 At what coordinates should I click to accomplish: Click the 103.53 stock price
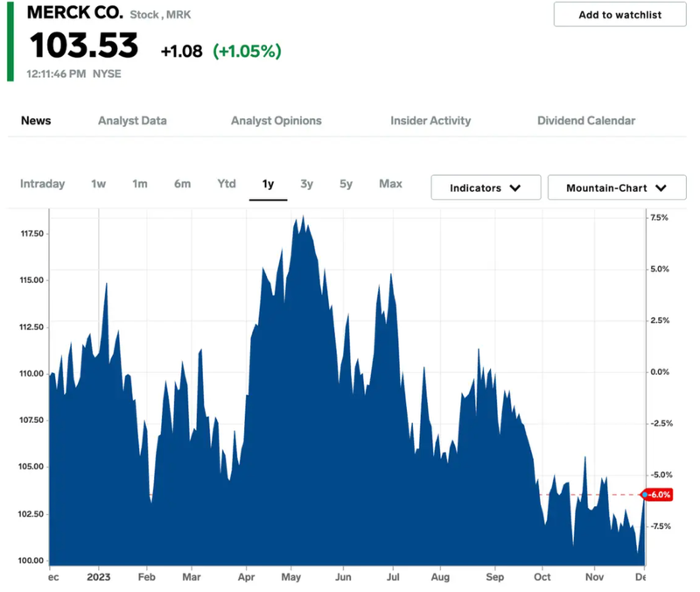(x=84, y=46)
